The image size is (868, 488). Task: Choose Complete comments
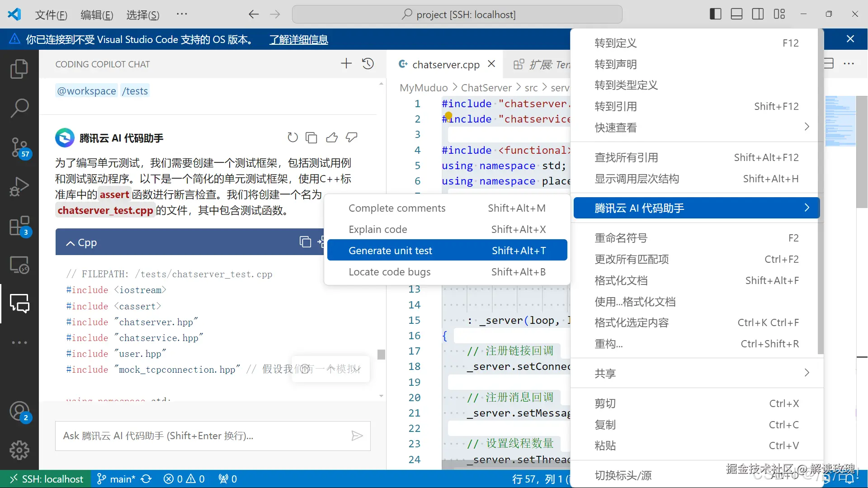[x=447, y=208]
